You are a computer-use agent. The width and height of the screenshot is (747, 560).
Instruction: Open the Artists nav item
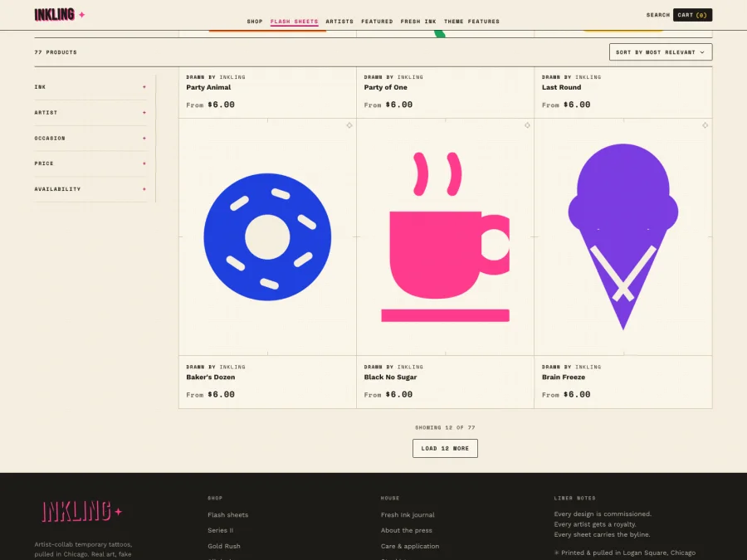coord(339,22)
